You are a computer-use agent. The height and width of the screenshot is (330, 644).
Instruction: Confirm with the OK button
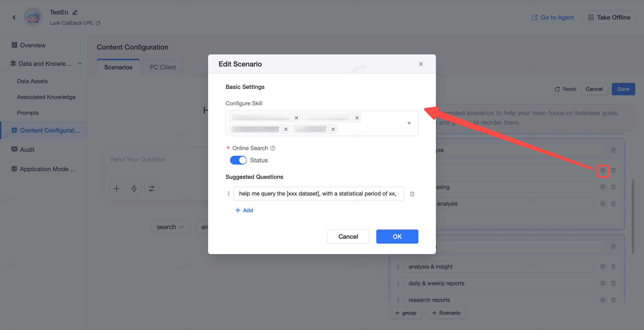tap(397, 237)
